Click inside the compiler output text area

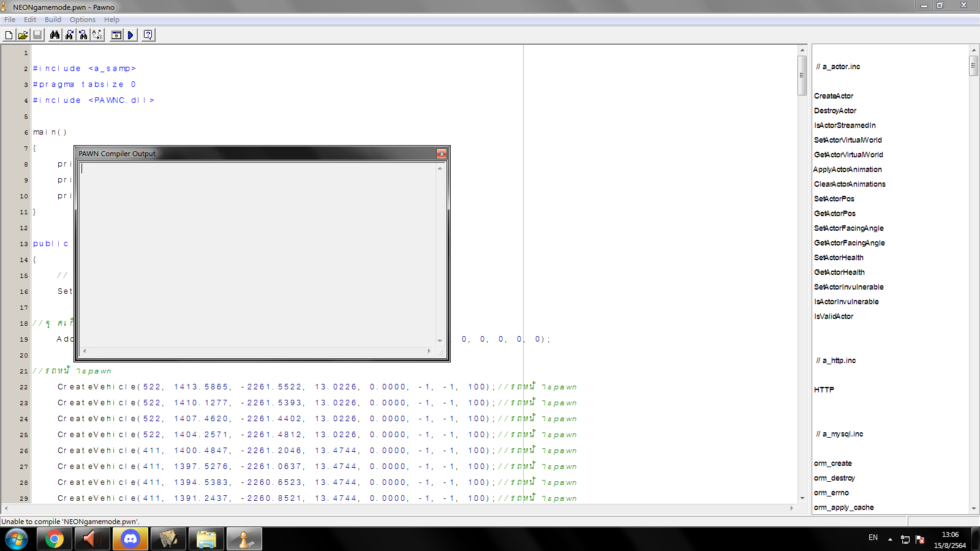[257, 254]
